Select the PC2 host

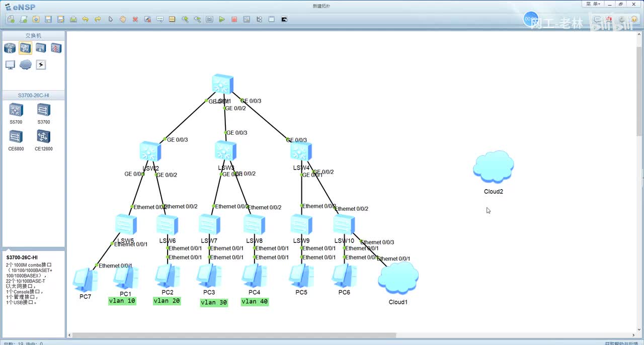coord(168,276)
